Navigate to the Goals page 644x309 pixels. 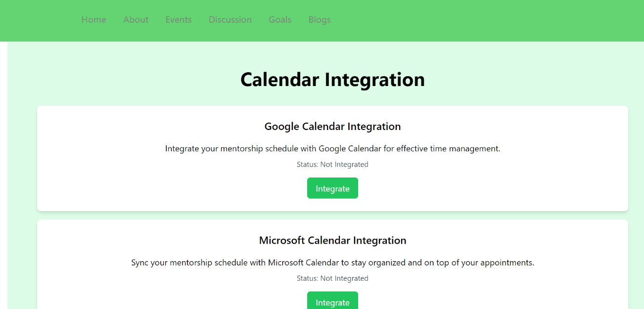pos(280,20)
